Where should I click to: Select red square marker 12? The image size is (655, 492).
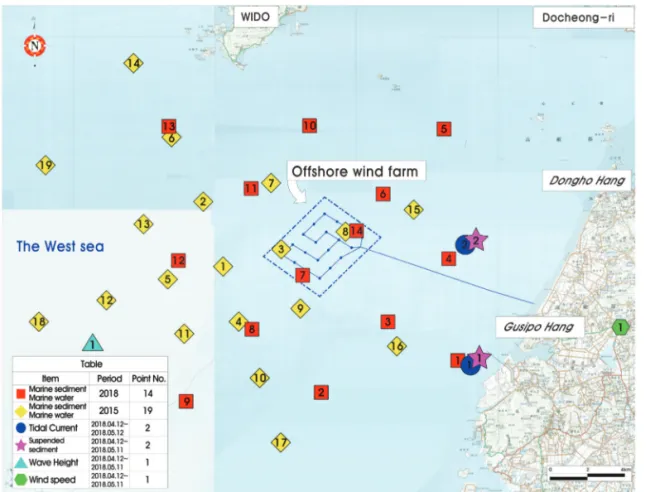point(178,261)
